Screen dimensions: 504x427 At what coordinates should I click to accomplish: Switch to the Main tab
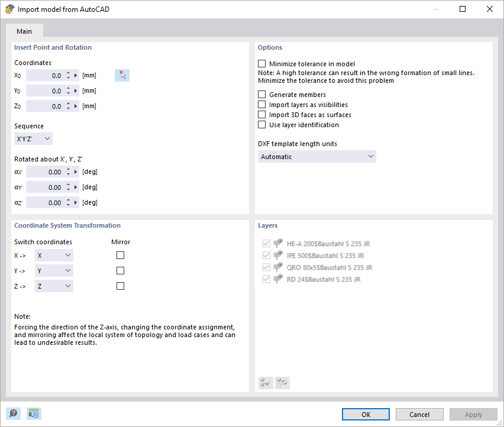(x=24, y=31)
